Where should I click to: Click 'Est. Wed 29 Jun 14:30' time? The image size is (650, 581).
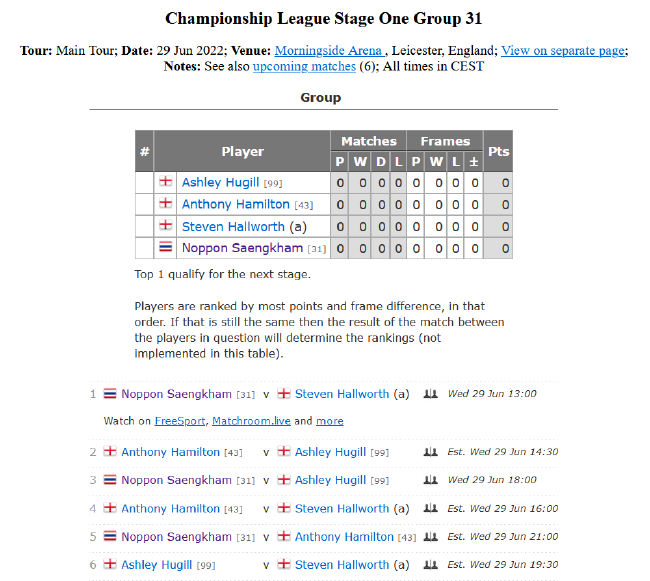coord(502,452)
